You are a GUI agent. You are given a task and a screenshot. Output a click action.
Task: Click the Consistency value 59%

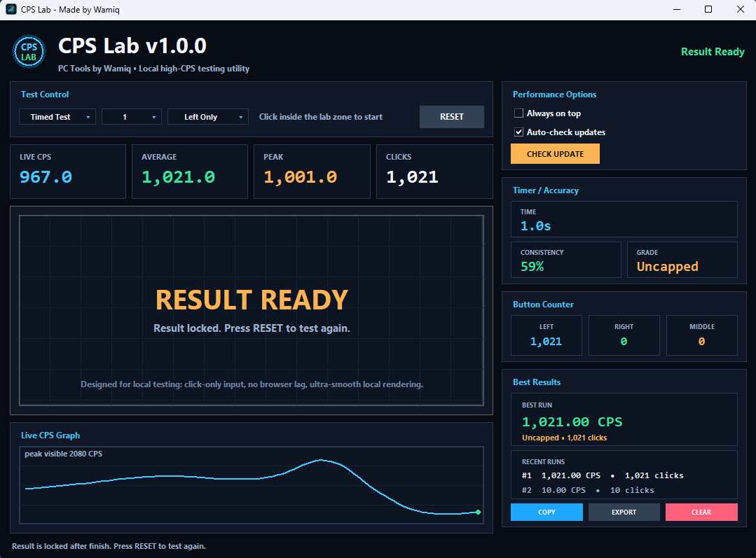[532, 267]
